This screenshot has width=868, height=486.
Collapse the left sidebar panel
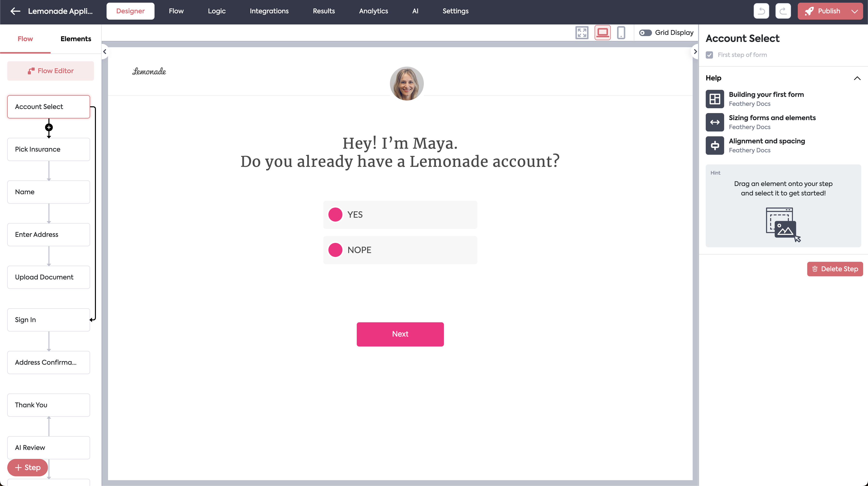[105, 52]
